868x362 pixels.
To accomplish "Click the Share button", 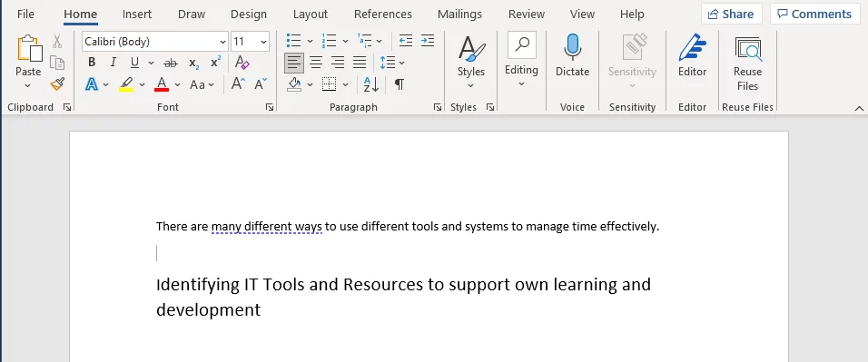I will 731,14.
